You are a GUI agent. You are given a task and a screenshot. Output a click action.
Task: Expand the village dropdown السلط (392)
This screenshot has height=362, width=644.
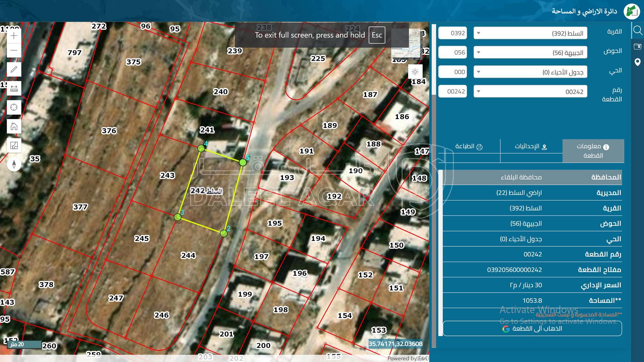(530, 33)
